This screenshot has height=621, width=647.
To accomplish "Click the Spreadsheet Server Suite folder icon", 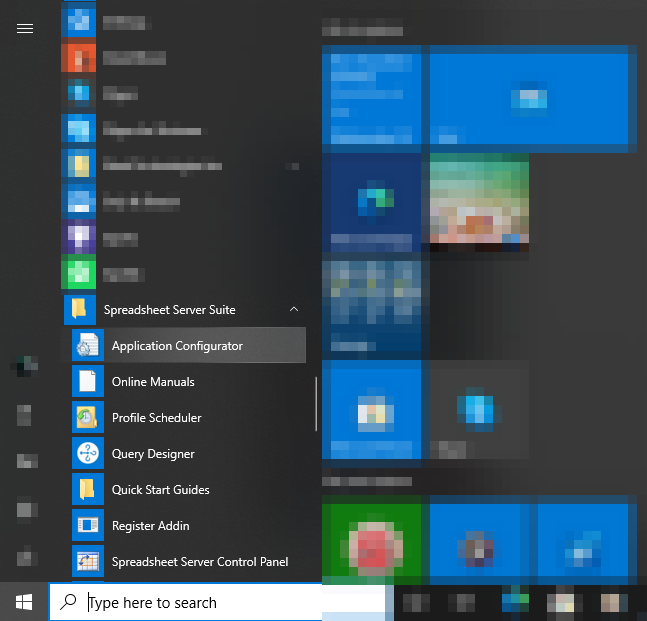I will (x=79, y=310).
